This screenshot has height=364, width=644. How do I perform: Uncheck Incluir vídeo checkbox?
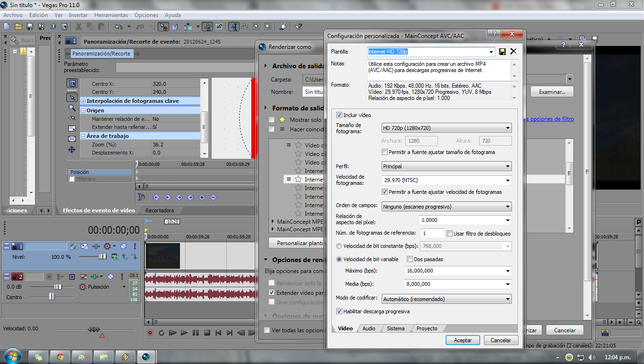[339, 115]
